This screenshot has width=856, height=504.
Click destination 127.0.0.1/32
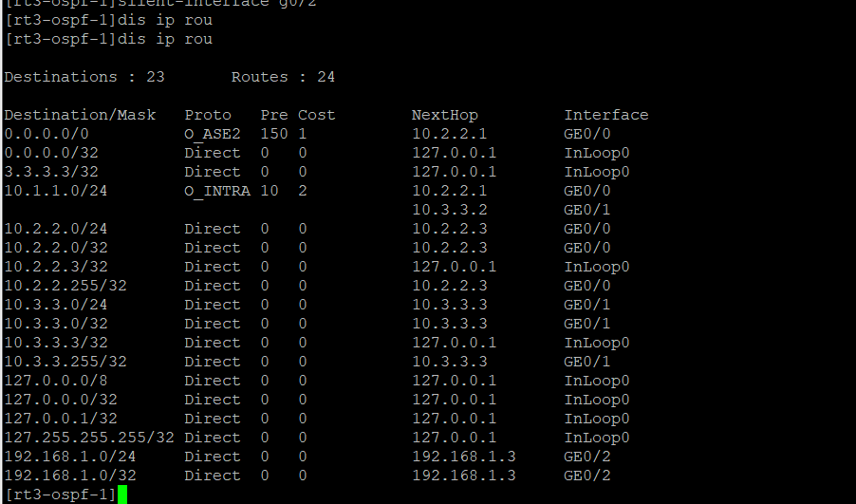(61, 419)
